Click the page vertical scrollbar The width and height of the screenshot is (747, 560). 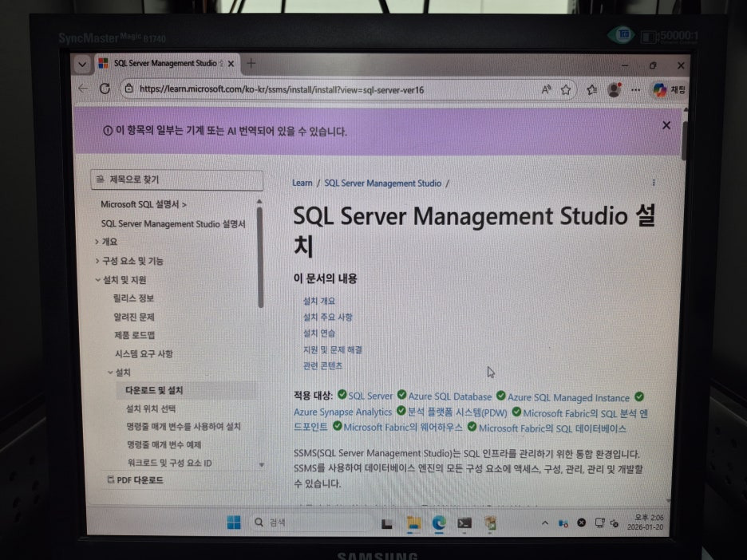684,140
